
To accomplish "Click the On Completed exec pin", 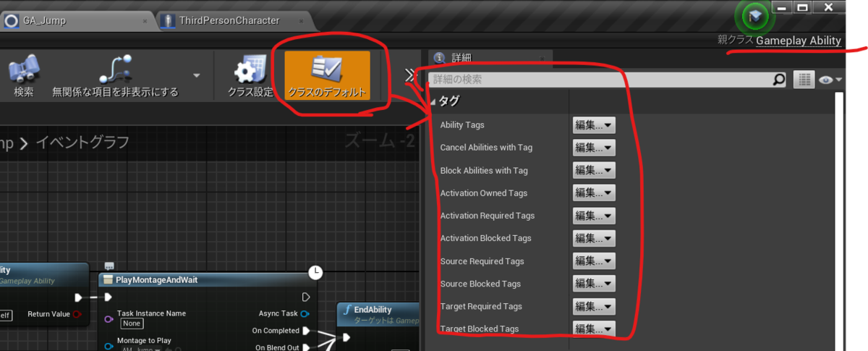I will click(306, 331).
